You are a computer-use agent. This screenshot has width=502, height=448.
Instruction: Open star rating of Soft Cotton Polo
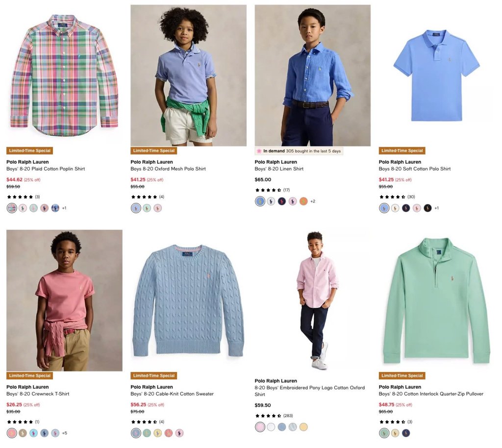392,197
